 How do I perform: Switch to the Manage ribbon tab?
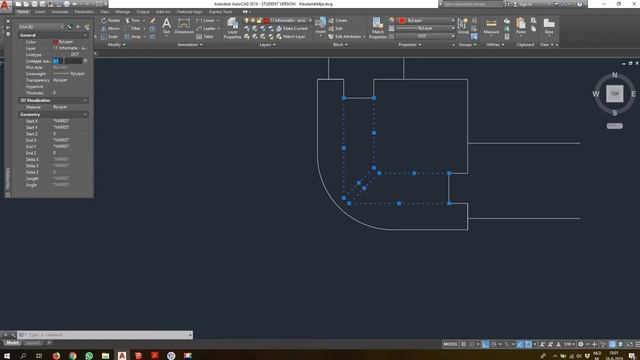coord(122,12)
